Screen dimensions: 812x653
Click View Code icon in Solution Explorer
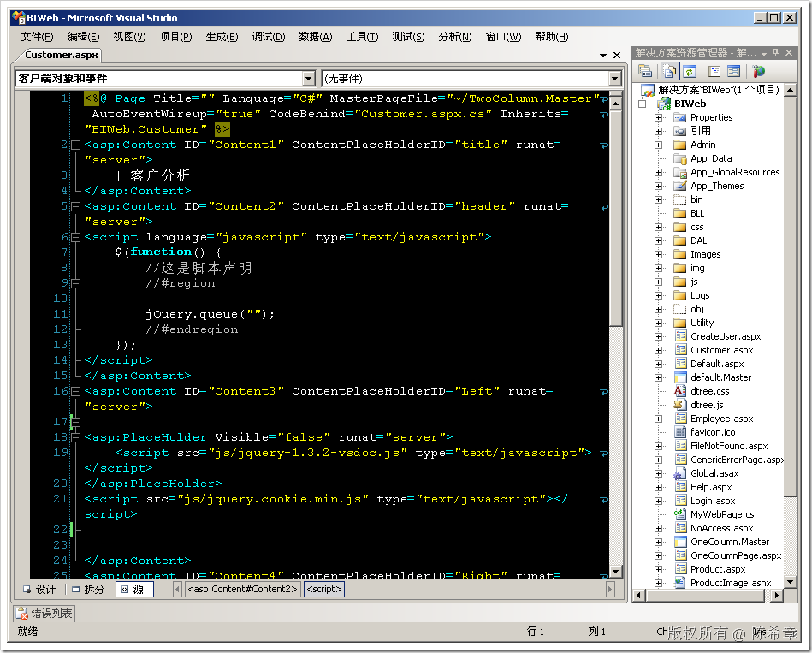pyautogui.click(x=714, y=71)
